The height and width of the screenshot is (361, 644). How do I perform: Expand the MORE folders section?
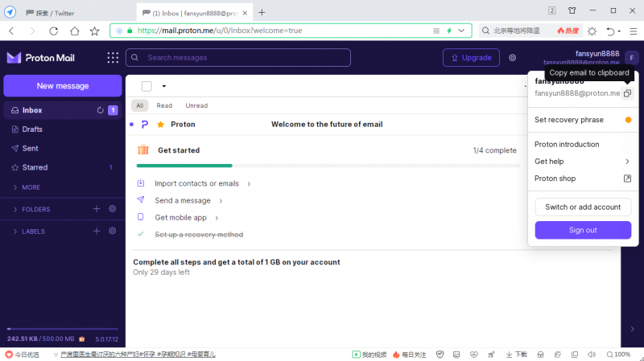coord(27,187)
